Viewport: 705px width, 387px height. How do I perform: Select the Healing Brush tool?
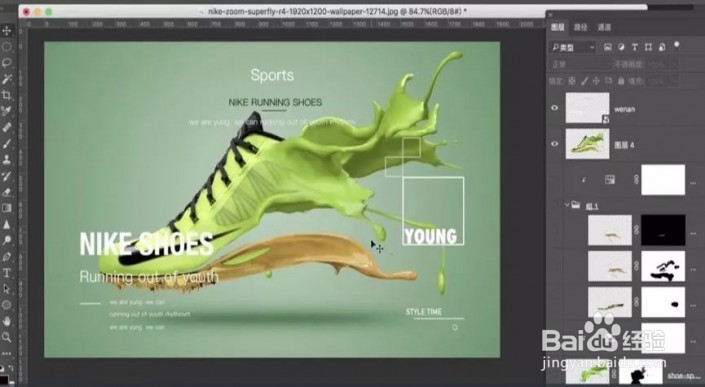point(7,127)
